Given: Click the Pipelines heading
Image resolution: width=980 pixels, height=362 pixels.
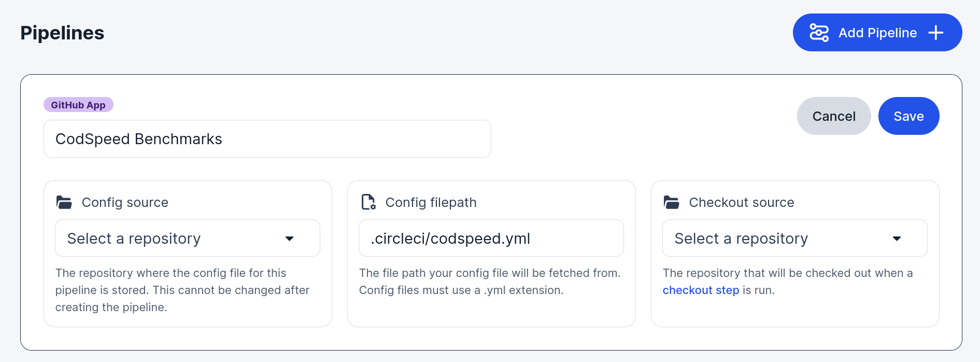Looking at the screenshot, I should tap(62, 33).
